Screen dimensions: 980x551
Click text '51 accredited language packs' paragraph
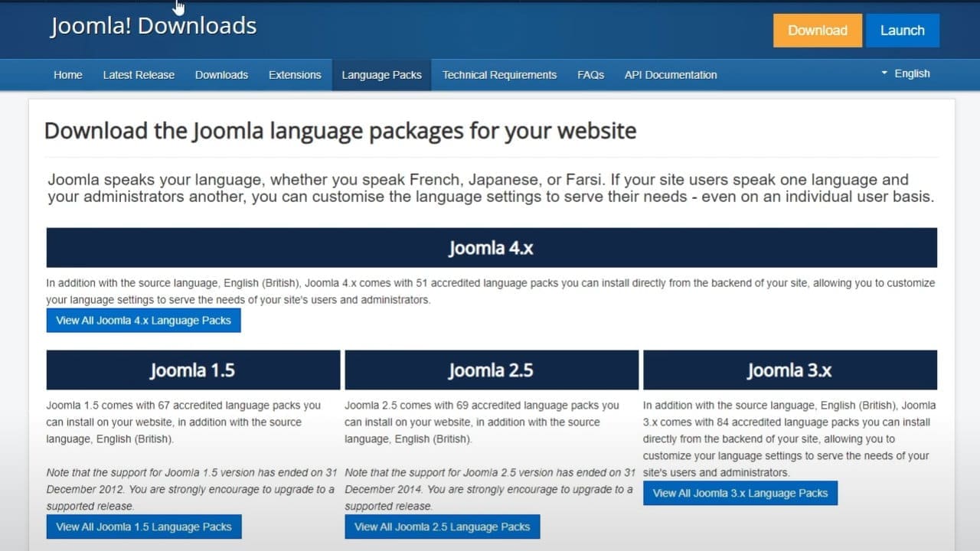[x=491, y=292]
